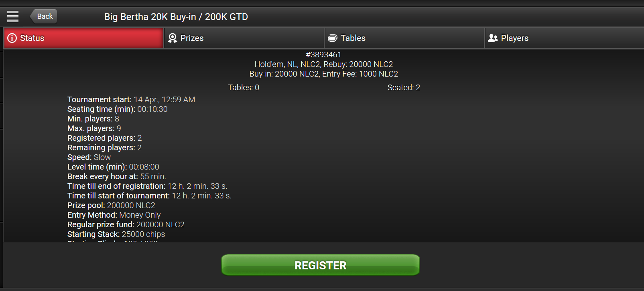Click the Entry Method Money Only line
The width and height of the screenshot is (644, 291).
(114, 215)
